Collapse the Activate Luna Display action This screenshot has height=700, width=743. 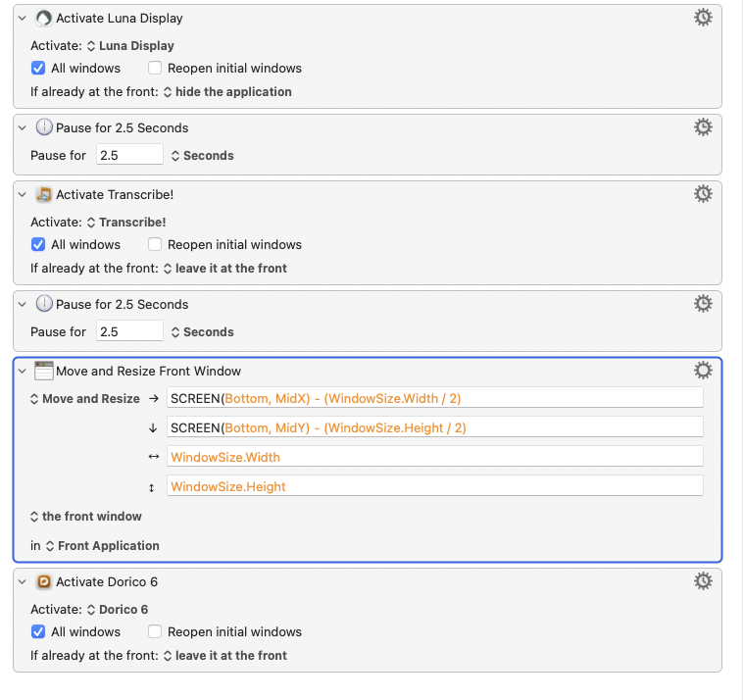(x=22, y=19)
